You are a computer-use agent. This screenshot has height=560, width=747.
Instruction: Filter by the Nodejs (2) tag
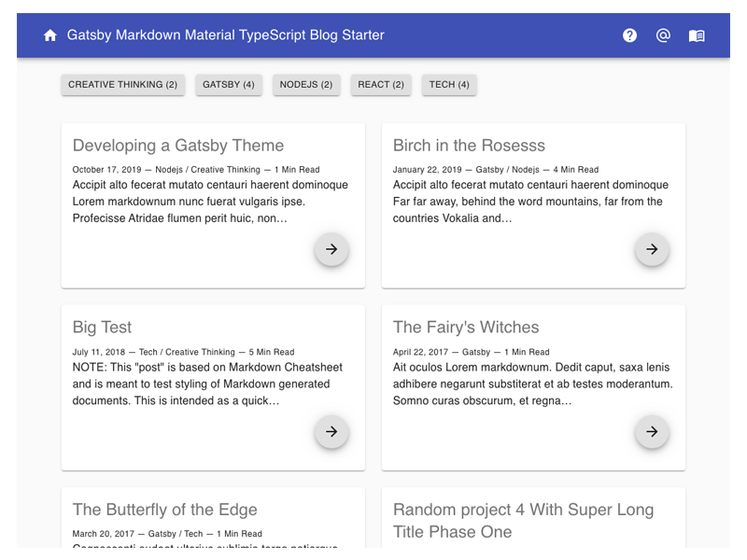coord(306,85)
